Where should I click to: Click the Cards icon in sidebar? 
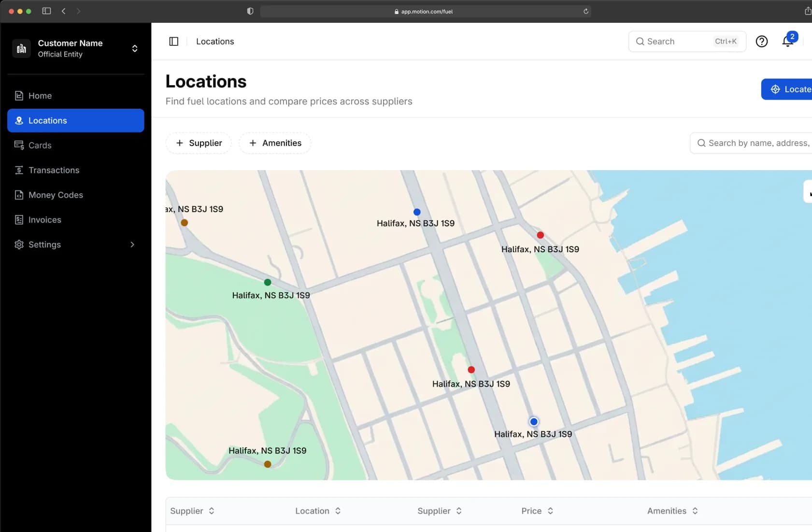pos(19,145)
